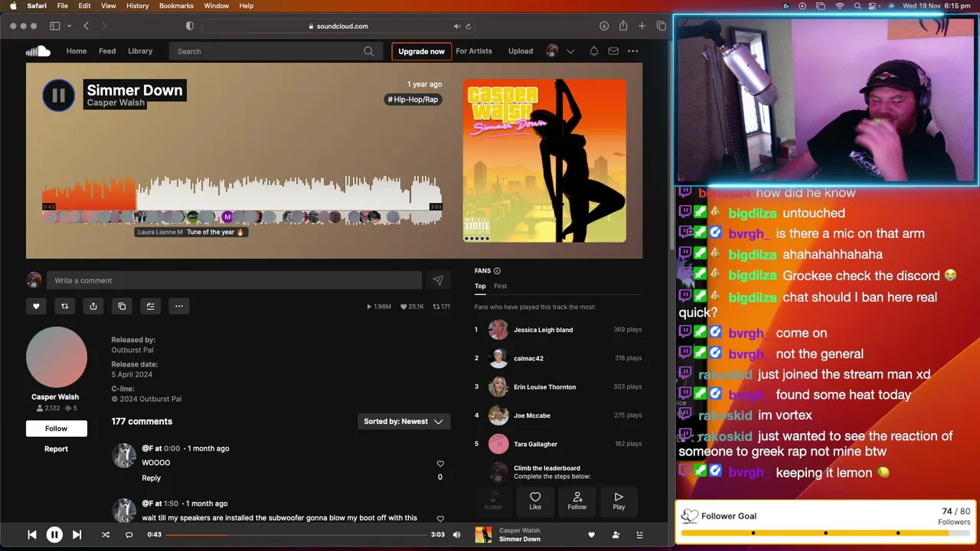Open For Artists link
Screen dimensions: 980x551
click(474, 51)
